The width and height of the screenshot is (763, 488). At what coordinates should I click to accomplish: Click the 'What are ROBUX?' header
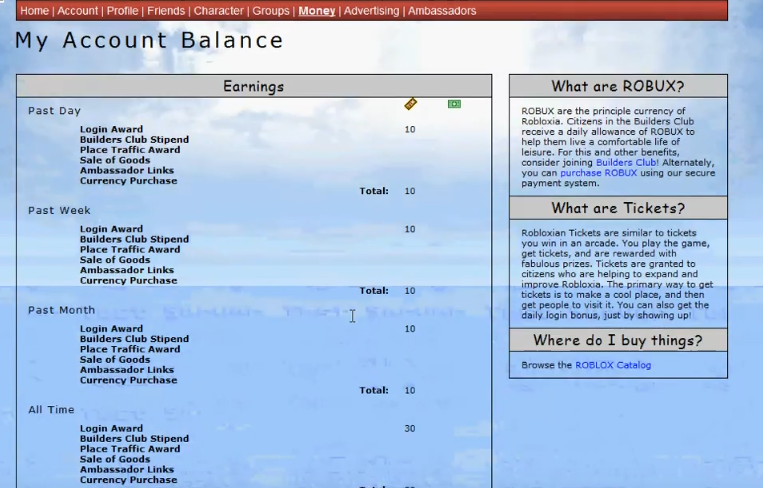(618, 86)
